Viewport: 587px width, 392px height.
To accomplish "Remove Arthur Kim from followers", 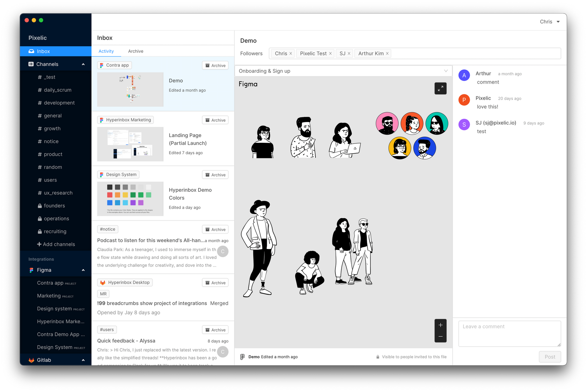I will [x=387, y=53].
